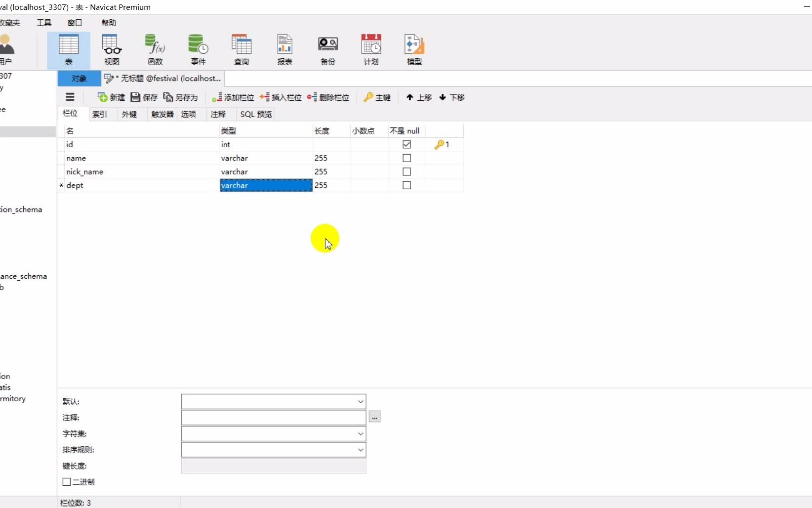The image size is (812, 508).
Task: Click the 注释 (Comment) text input field
Action: (274, 417)
